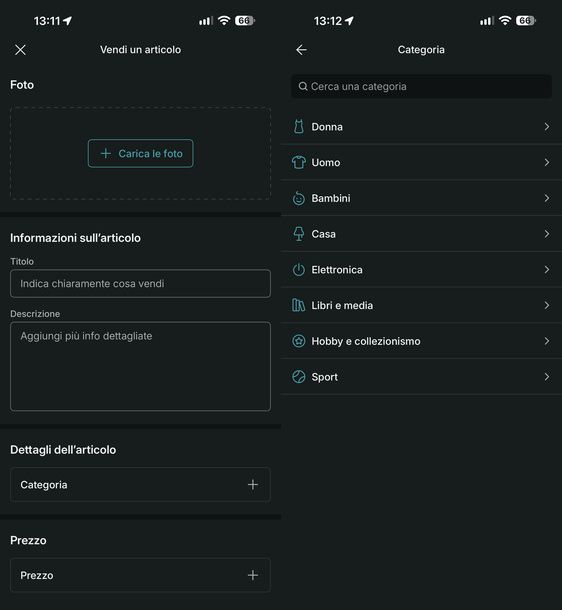Image resolution: width=562 pixels, height=610 pixels.
Task: Click the Descrizione field label
Action: tap(35, 314)
